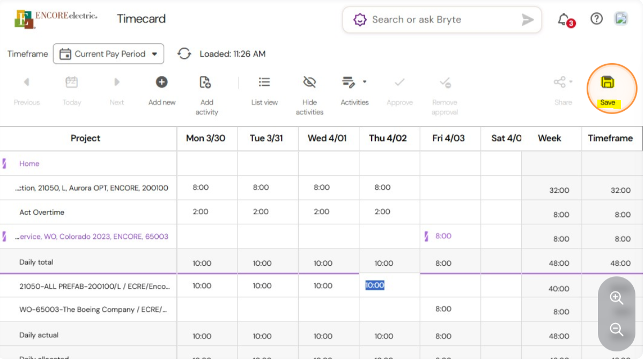644x362 pixels.
Task: Click the Encore Electric logo
Action: pyautogui.click(x=56, y=19)
